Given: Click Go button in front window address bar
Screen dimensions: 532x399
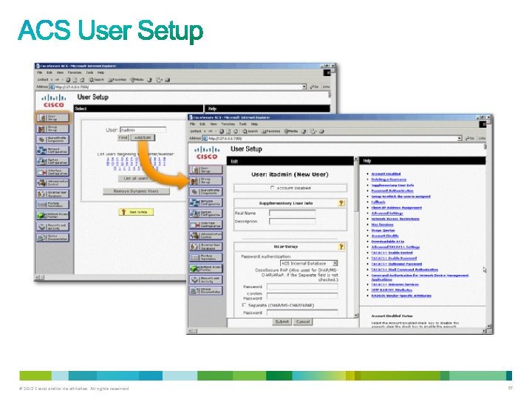Looking at the screenshot, I should (x=470, y=138).
